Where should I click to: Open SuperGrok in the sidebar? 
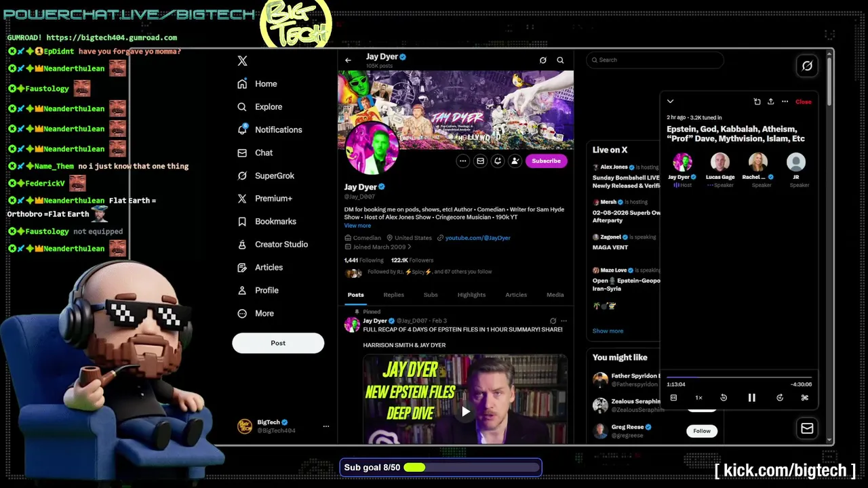[x=266, y=176]
